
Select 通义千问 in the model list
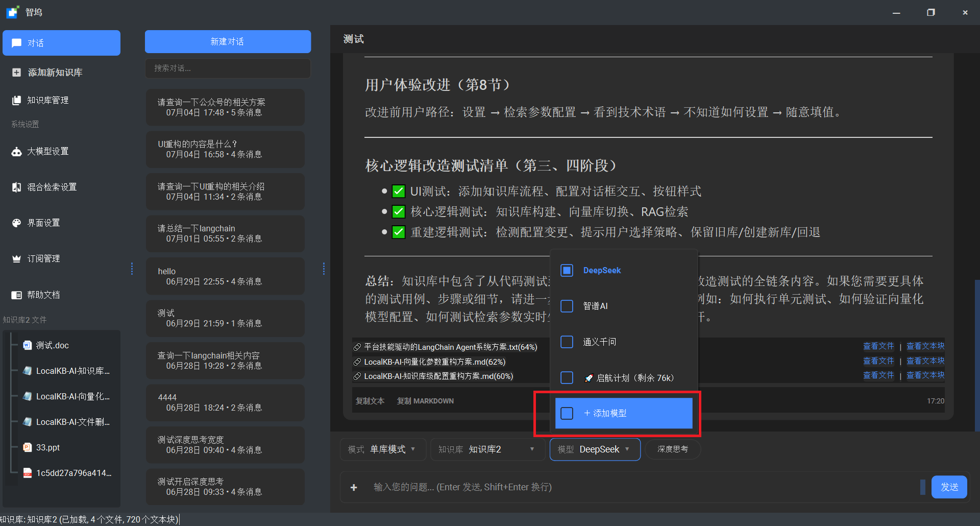coord(624,342)
